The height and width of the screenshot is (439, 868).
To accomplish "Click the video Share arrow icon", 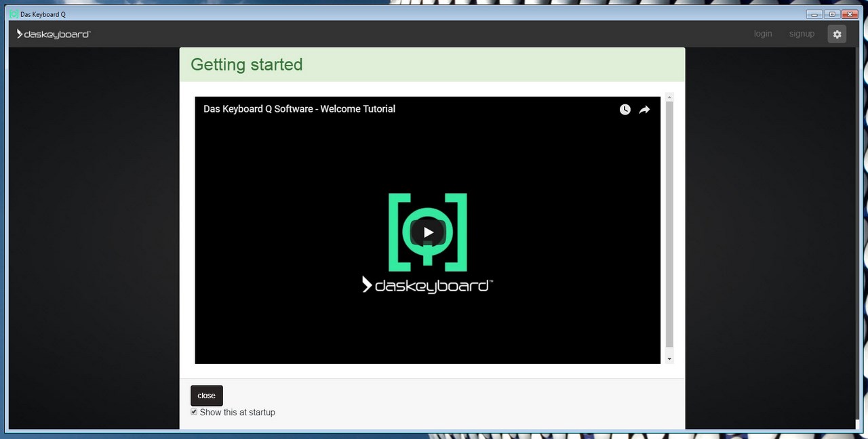I will pyautogui.click(x=644, y=109).
